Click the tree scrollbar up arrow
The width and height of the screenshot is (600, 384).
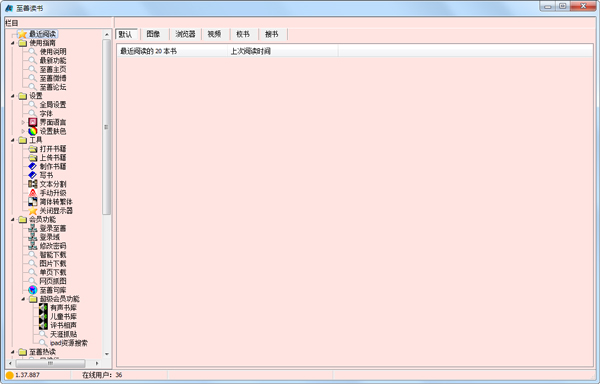click(x=107, y=34)
